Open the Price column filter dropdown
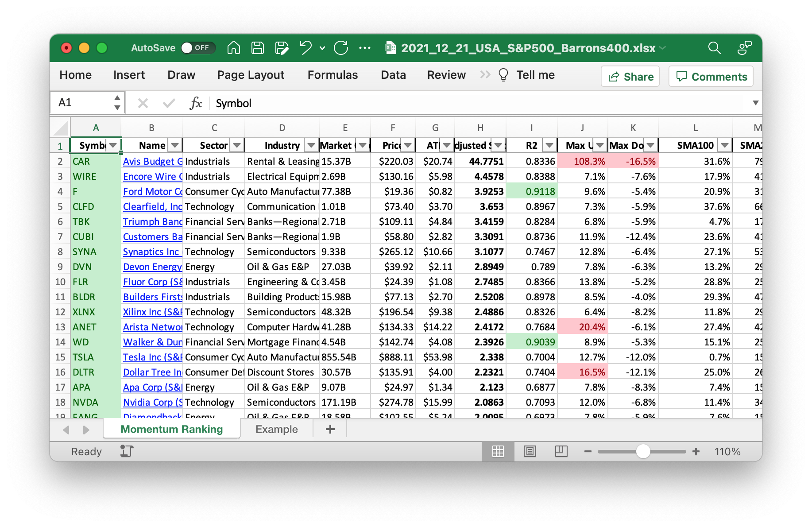The height and width of the screenshot is (527, 812). [408, 145]
